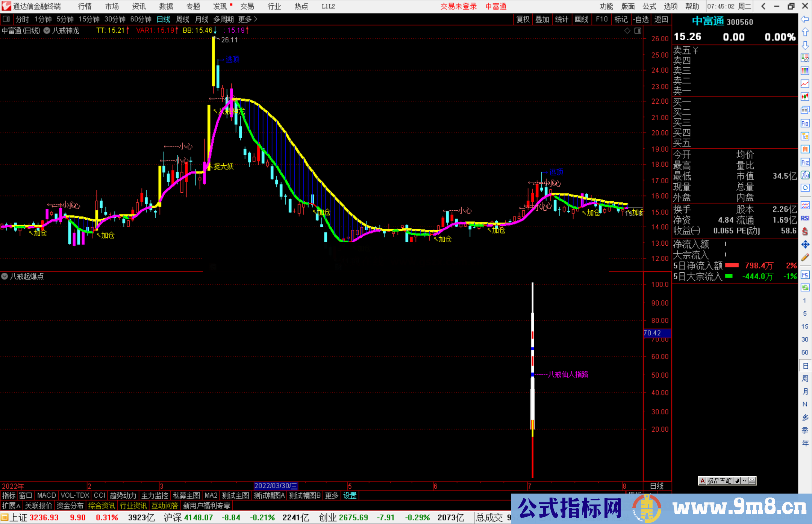Expand the 扩展 bottom panel
Screen dimensions: 812x524
(x=11, y=506)
